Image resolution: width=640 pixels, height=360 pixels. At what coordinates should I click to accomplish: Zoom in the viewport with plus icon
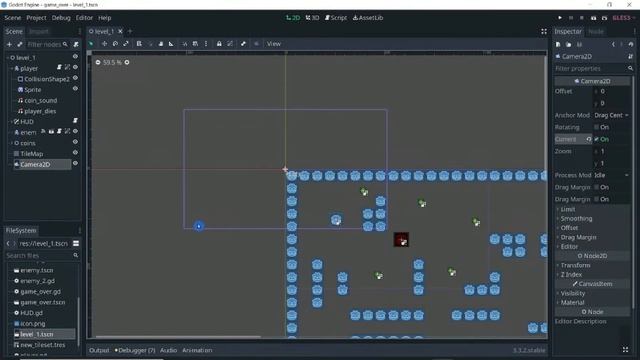[x=127, y=62]
